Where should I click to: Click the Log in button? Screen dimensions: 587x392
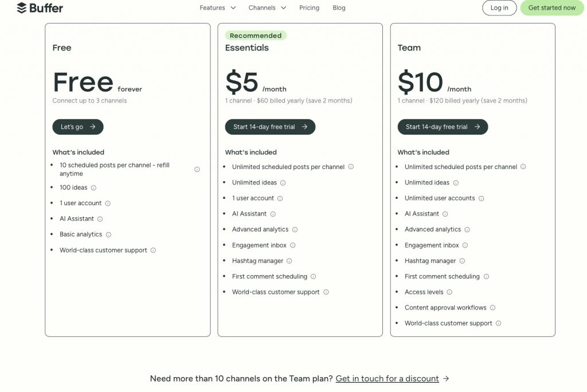tap(499, 8)
